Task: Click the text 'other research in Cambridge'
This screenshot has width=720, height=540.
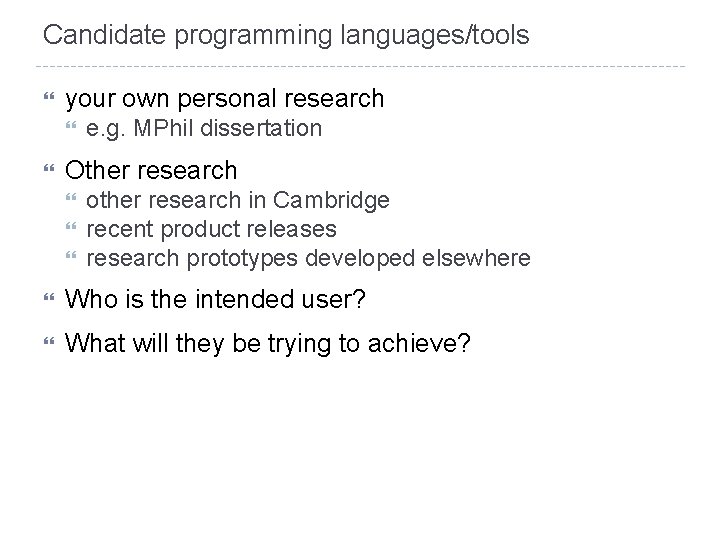Action: click(x=238, y=200)
